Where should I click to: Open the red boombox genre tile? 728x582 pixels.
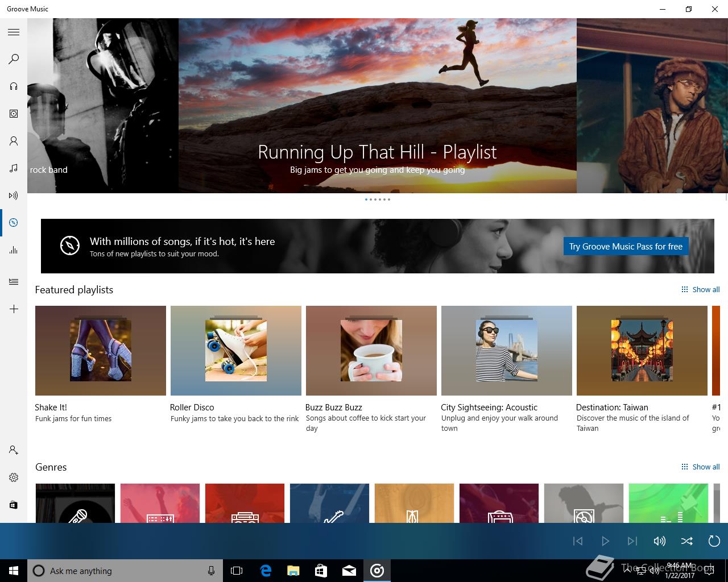tap(245, 503)
